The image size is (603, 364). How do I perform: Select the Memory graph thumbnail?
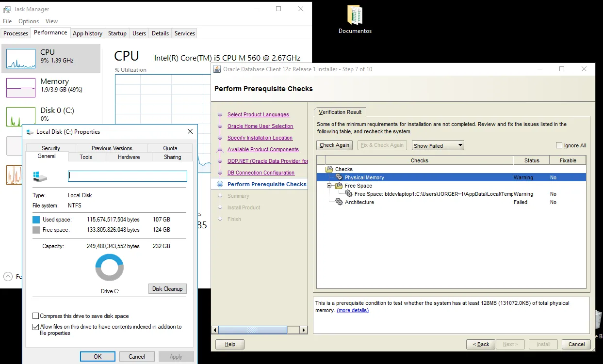pyautogui.click(x=21, y=88)
